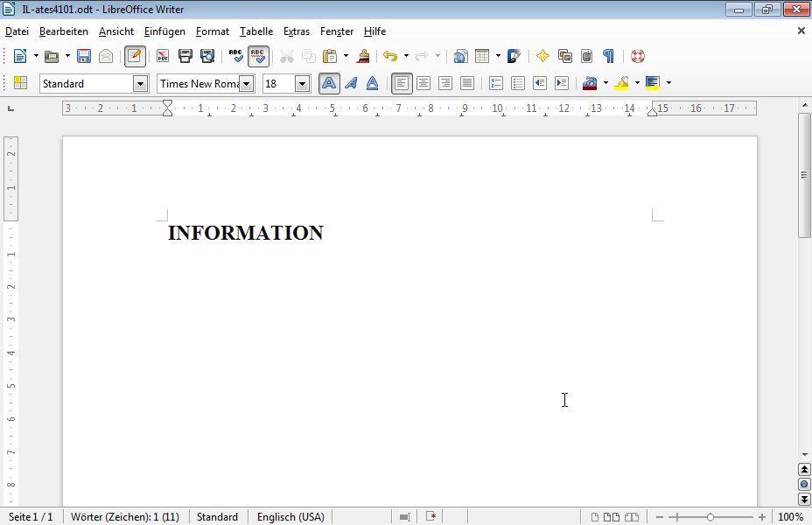Center the text horizontally
Image resolution: width=812 pixels, height=525 pixels.
point(423,83)
